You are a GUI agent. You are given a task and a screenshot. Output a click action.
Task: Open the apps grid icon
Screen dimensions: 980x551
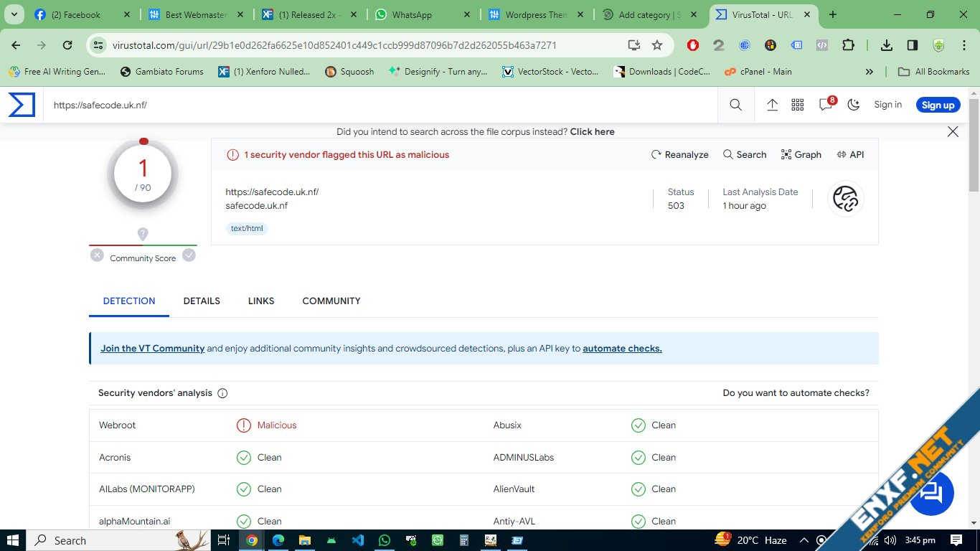click(797, 105)
